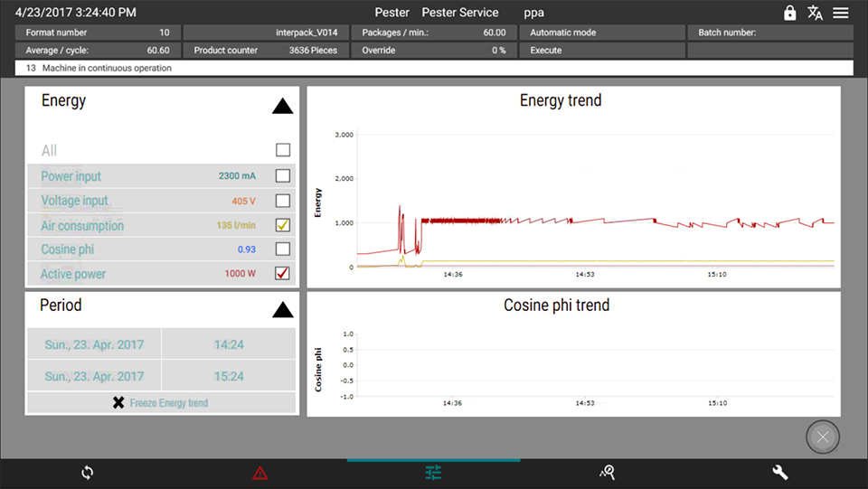Click the Pester Service header label
The image size is (868, 489).
click(459, 13)
